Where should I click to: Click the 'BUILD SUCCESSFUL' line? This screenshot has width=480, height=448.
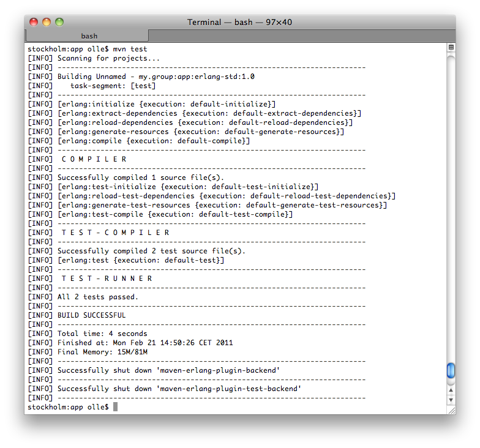click(x=91, y=315)
